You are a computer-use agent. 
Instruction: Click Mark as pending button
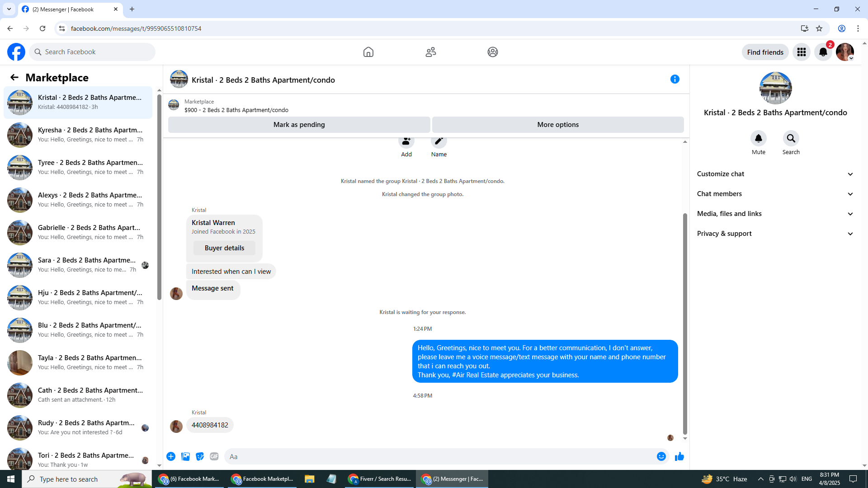click(299, 125)
